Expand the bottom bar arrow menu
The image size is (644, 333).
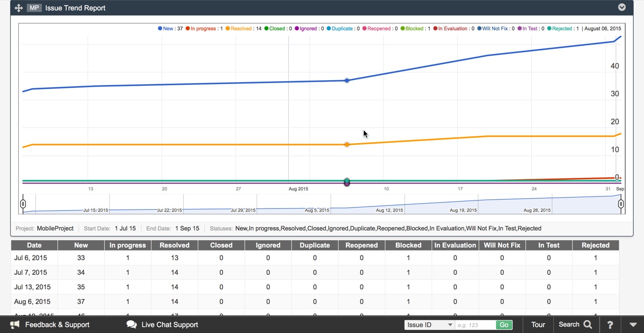tap(633, 325)
